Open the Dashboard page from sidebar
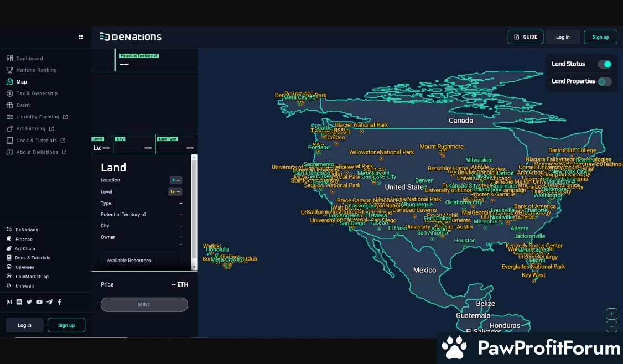This screenshot has width=623, height=364. (x=25, y=59)
